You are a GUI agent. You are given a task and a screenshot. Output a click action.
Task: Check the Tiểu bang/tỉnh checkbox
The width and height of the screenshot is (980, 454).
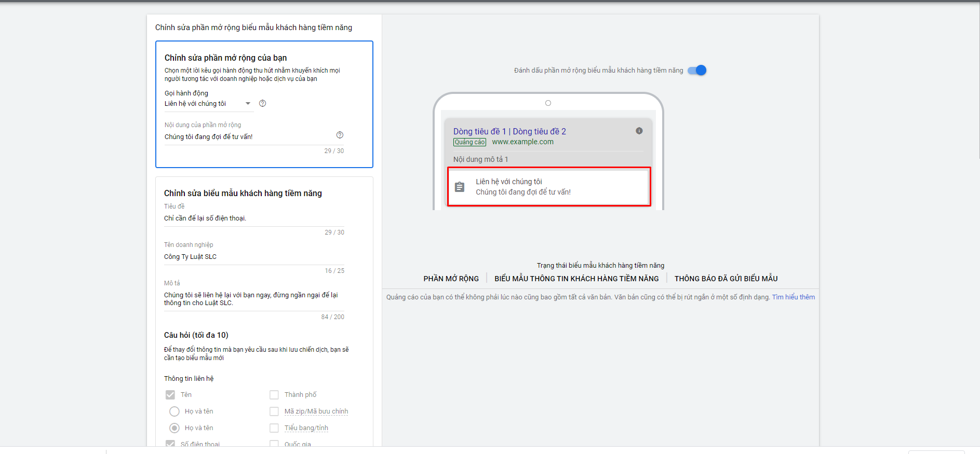point(274,428)
